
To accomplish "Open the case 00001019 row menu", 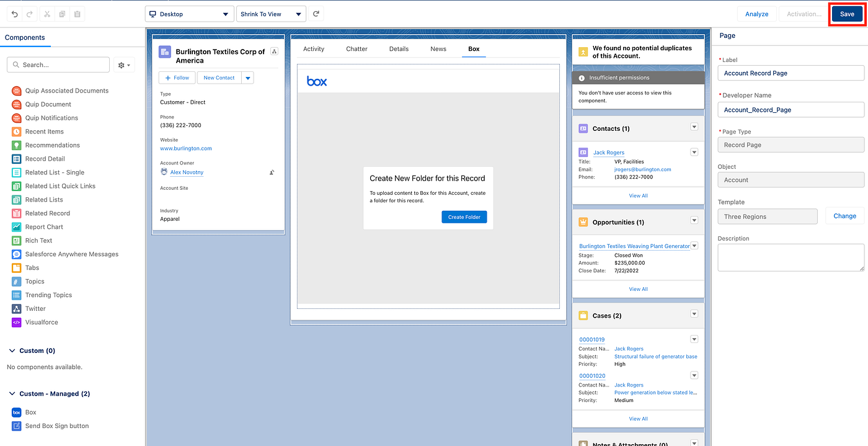I will click(x=694, y=339).
